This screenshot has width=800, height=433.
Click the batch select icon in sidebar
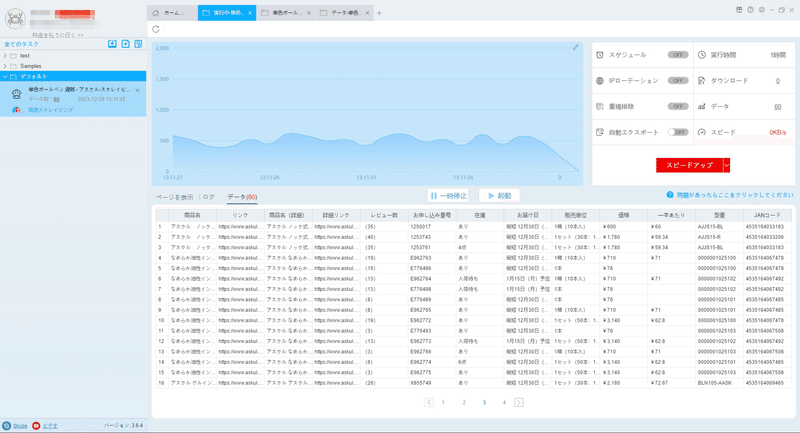coord(138,44)
